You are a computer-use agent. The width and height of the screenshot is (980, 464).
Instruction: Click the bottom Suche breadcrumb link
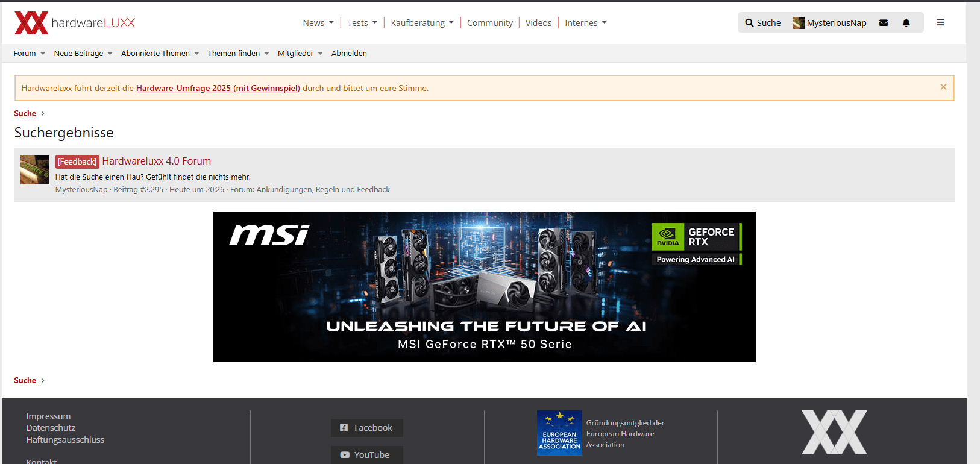pyautogui.click(x=25, y=380)
